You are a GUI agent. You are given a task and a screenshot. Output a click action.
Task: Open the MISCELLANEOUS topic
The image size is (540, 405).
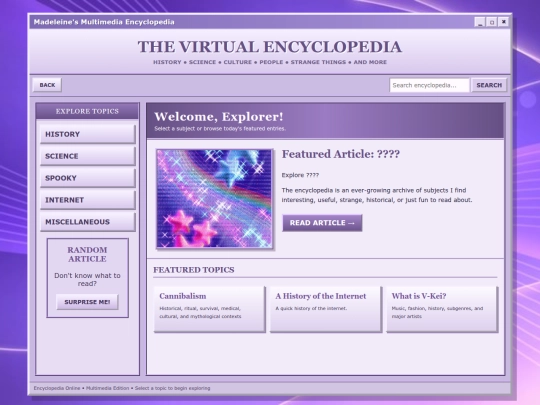coord(88,222)
